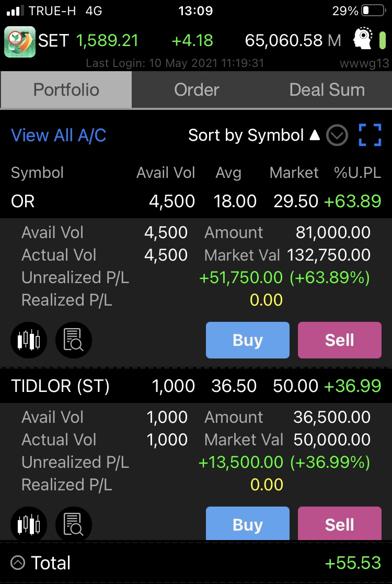Viewport: 392px width, 584px height.
Task: Open the sort options dropdown circle
Action: (x=337, y=135)
